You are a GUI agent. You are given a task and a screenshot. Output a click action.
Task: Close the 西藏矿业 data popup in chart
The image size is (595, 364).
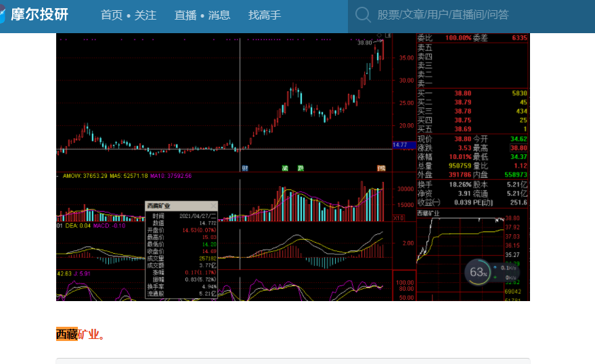point(213,206)
